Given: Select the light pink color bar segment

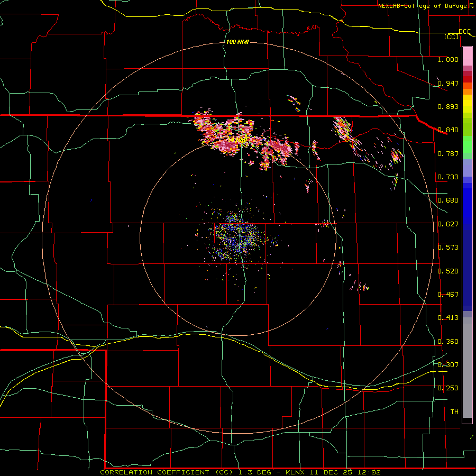Looking at the screenshot, I should [x=467, y=56].
